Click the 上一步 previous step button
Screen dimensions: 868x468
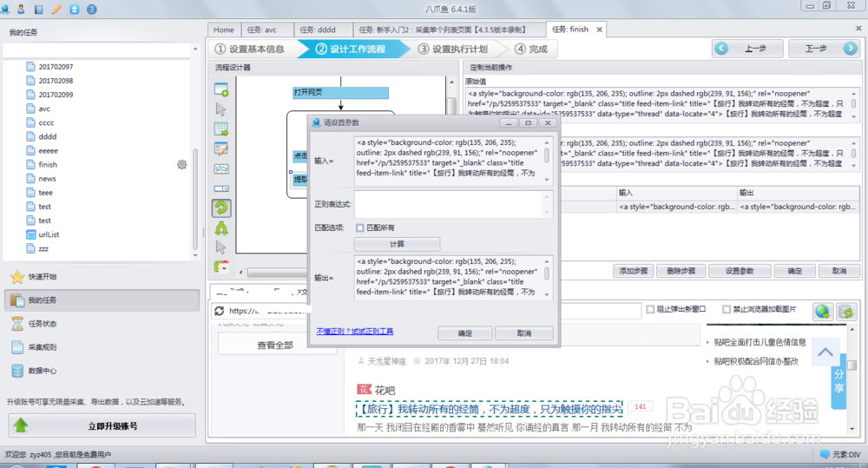tap(748, 49)
